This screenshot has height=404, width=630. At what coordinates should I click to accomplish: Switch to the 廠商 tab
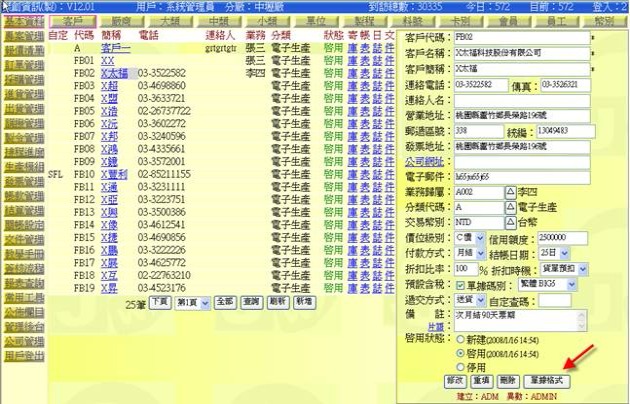122,20
